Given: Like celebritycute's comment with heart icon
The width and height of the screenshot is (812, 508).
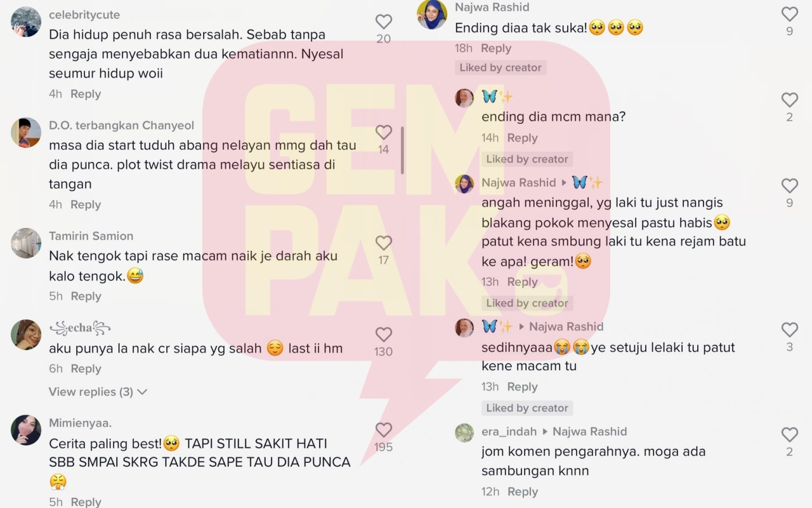Looking at the screenshot, I should coord(383,22).
